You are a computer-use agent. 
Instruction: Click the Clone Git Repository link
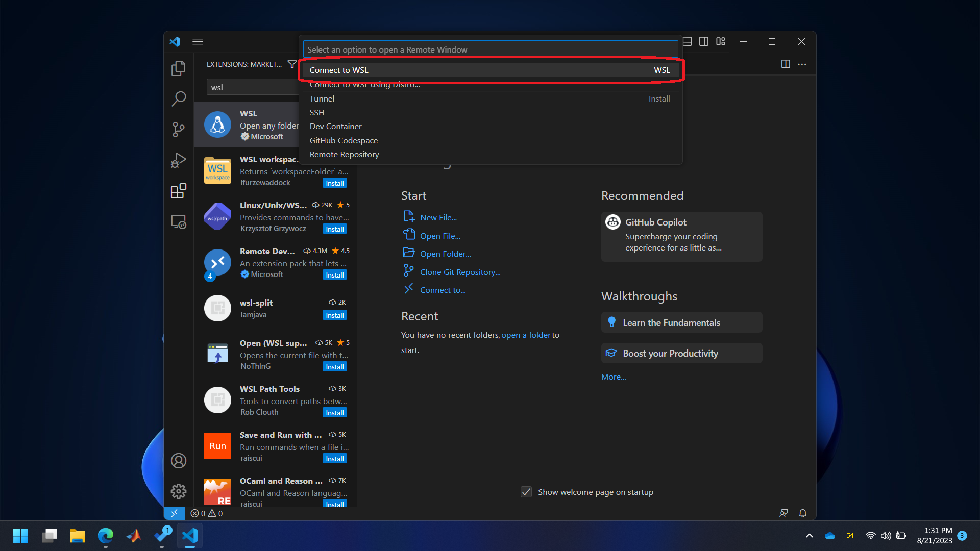click(460, 272)
